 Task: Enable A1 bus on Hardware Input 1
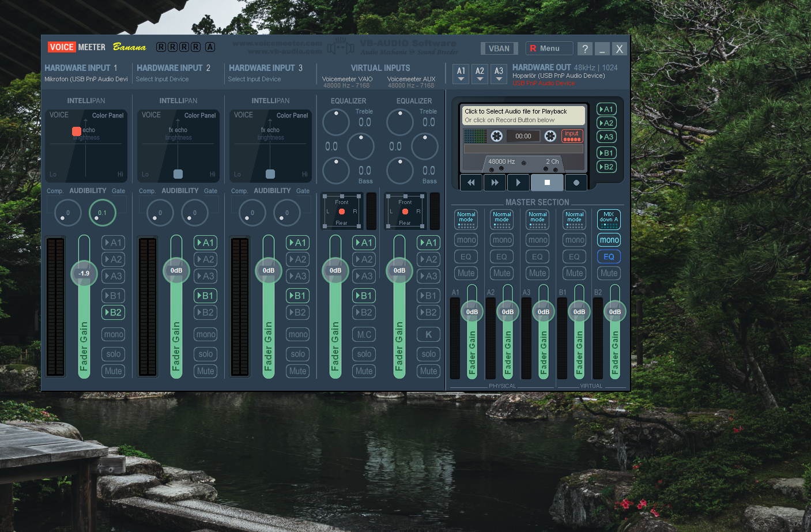pyautogui.click(x=114, y=243)
